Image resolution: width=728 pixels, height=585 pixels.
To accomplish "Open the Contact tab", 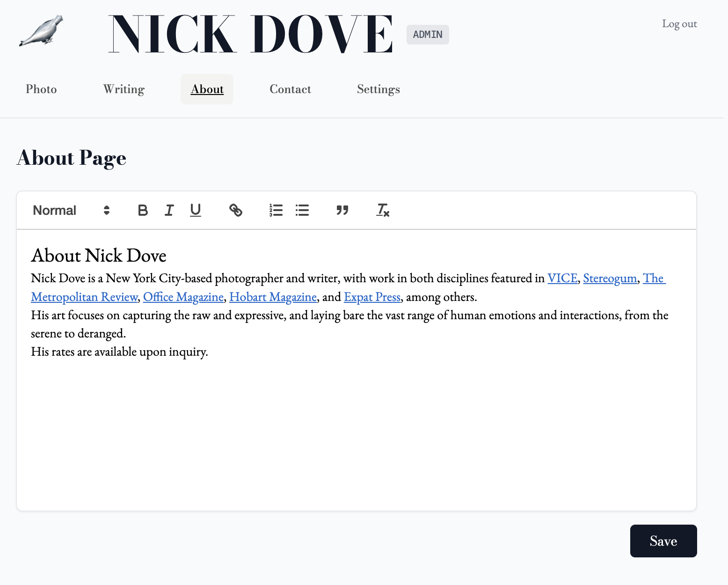I will tap(291, 89).
